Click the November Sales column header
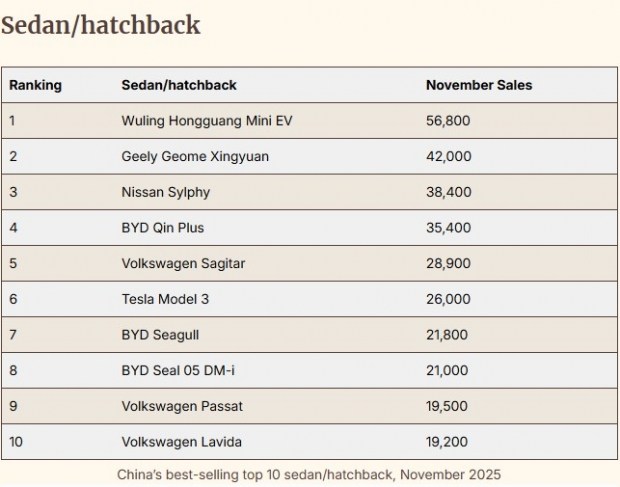 click(x=479, y=85)
